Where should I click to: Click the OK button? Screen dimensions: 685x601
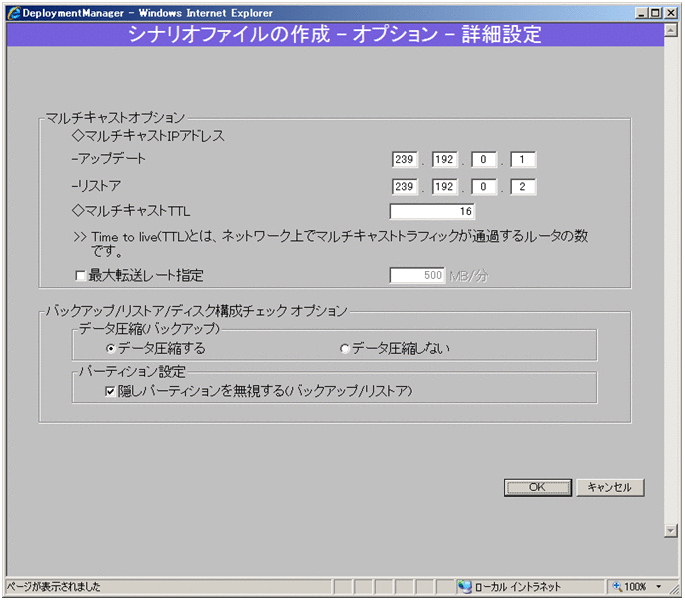click(x=538, y=487)
